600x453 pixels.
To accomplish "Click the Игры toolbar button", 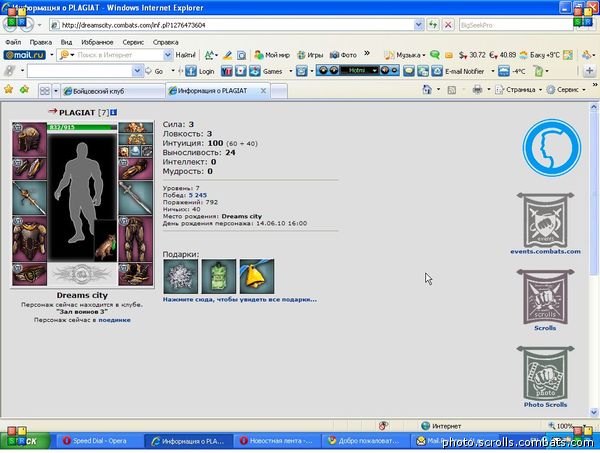I will (x=310, y=55).
